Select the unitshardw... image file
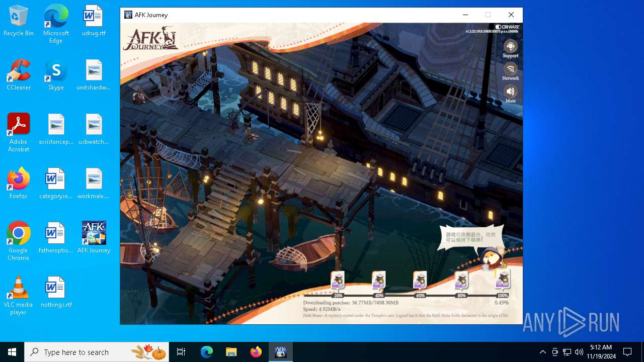The height and width of the screenshot is (362, 644). coord(94,75)
